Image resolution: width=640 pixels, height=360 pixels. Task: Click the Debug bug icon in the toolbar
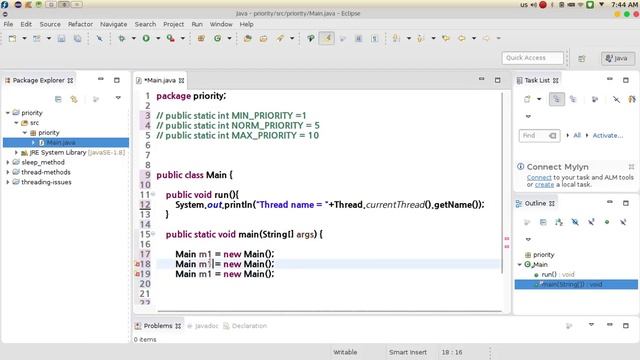click(122, 38)
